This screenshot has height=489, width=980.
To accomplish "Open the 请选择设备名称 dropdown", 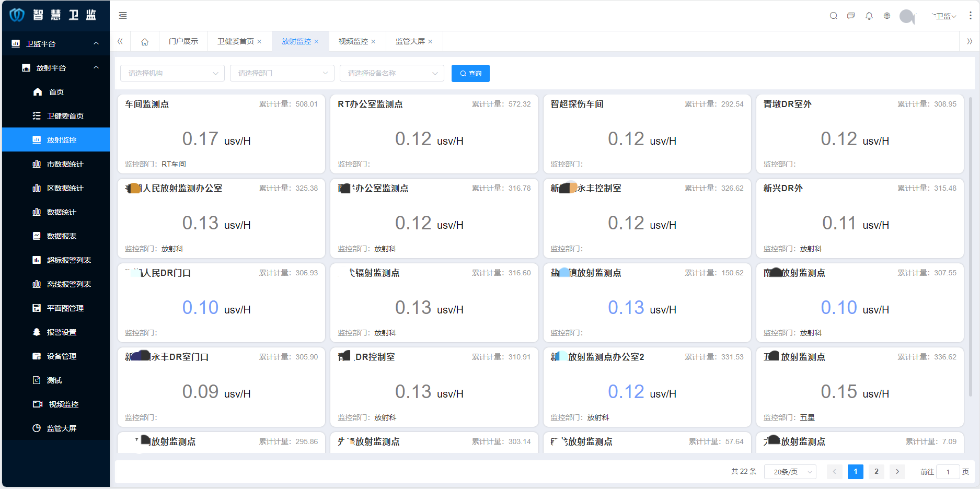I will 392,73.
